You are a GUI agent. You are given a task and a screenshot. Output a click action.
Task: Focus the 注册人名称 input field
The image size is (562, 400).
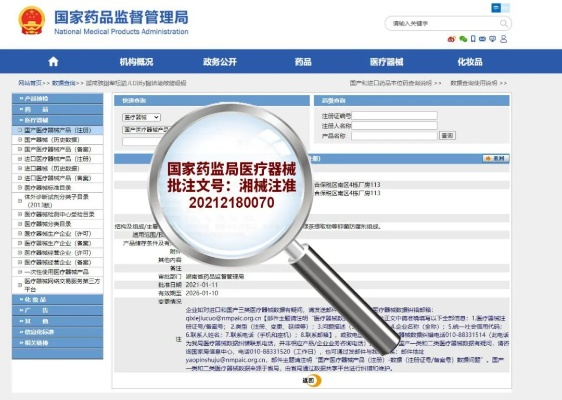(394, 125)
